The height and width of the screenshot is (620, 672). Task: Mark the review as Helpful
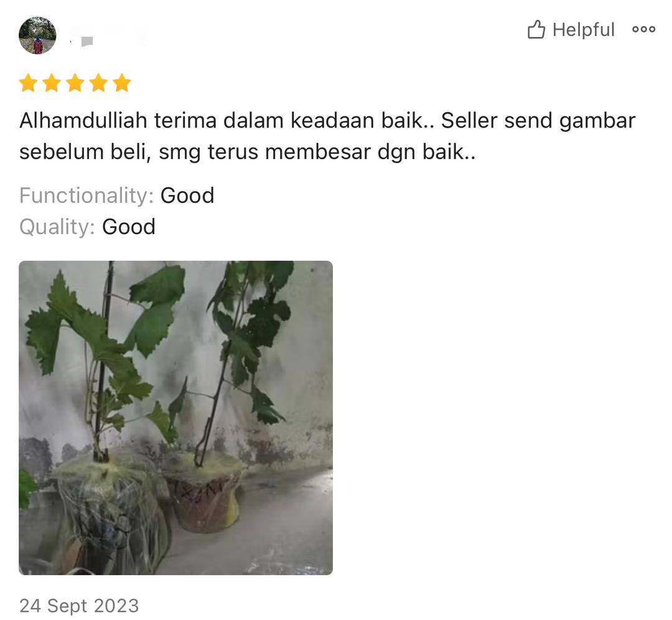coord(571,30)
